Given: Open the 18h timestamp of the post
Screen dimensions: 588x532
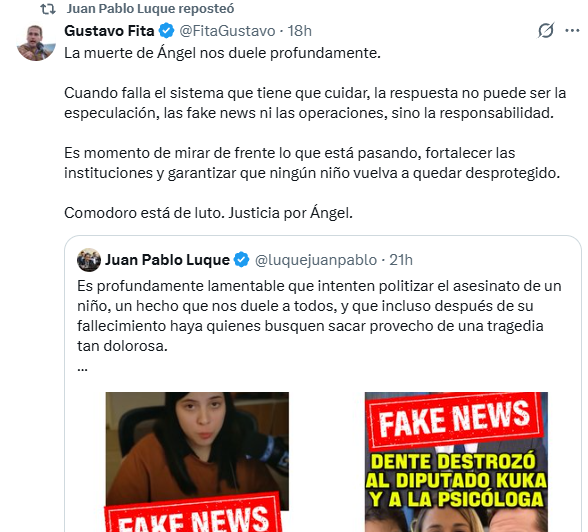Looking at the screenshot, I should (300, 31).
